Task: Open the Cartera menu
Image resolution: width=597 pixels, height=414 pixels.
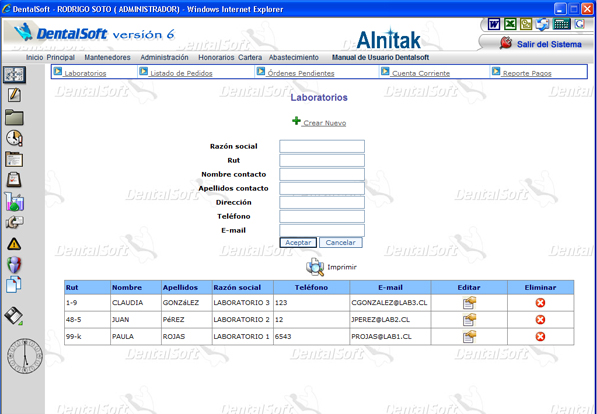Action: (x=250, y=58)
